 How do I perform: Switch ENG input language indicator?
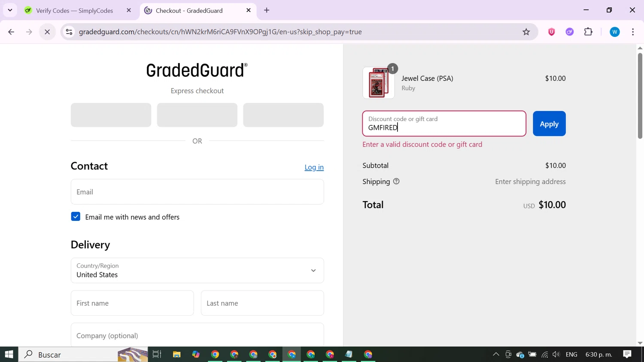(x=571, y=354)
